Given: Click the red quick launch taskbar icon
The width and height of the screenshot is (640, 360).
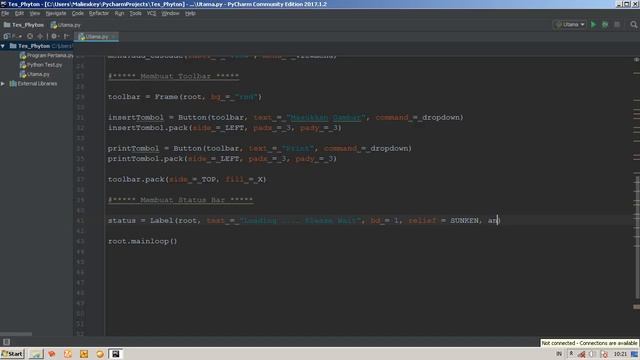Looking at the screenshot, I should (x=52, y=354).
